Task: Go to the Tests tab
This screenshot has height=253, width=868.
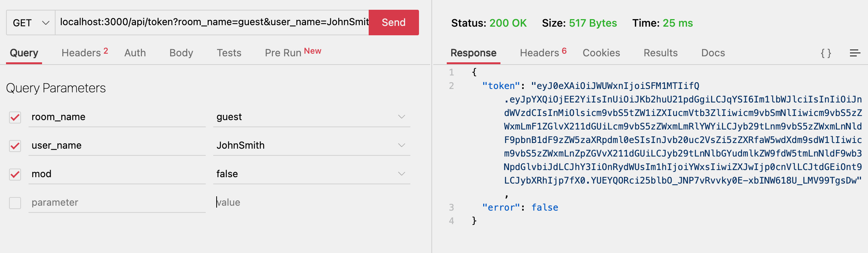Action: (x=229, y=53)
